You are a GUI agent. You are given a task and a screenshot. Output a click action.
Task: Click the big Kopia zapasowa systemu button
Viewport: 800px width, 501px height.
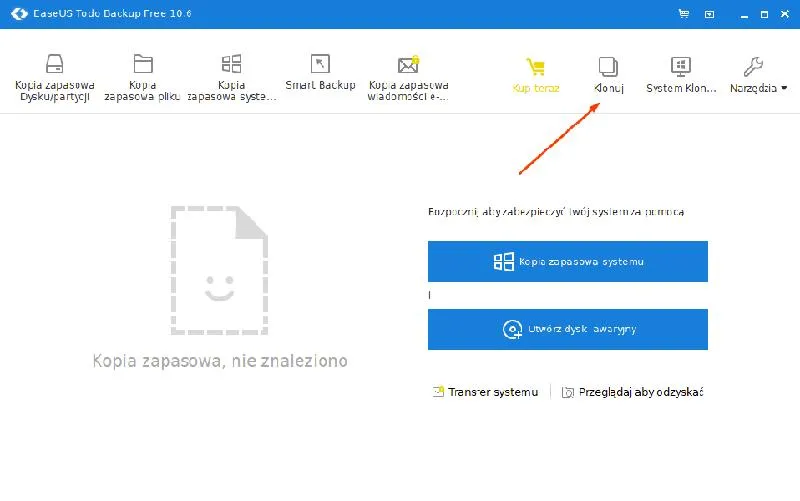[x=568, y=261]
